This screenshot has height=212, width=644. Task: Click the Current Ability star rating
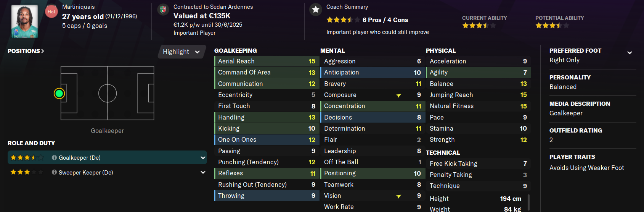point(479,26)
